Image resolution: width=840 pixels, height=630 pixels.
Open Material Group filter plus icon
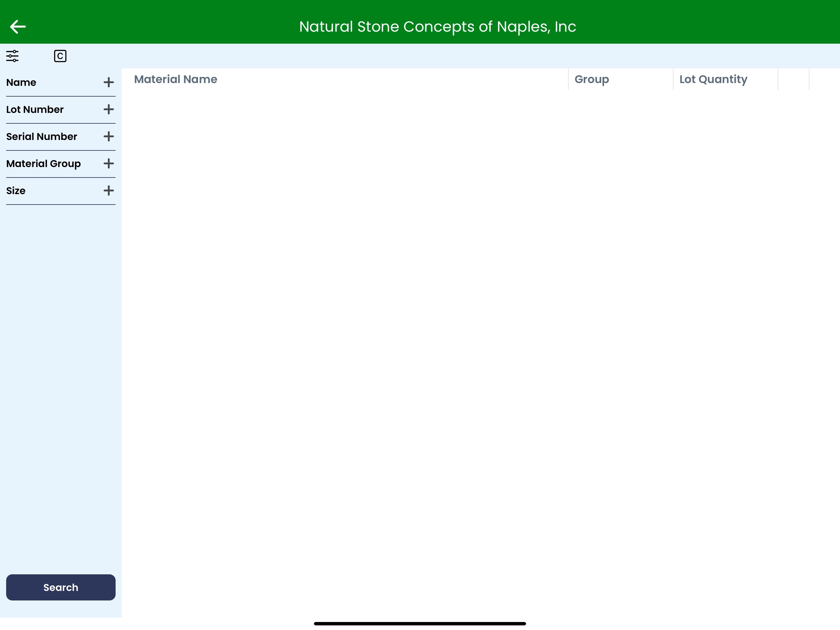(109, 163)
